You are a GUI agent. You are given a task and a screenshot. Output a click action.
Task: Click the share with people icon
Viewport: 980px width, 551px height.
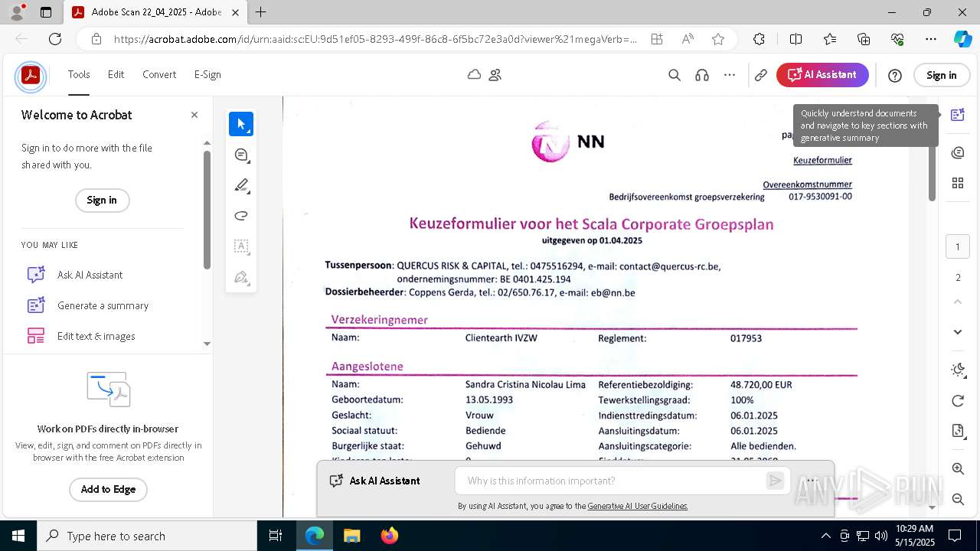495,74
